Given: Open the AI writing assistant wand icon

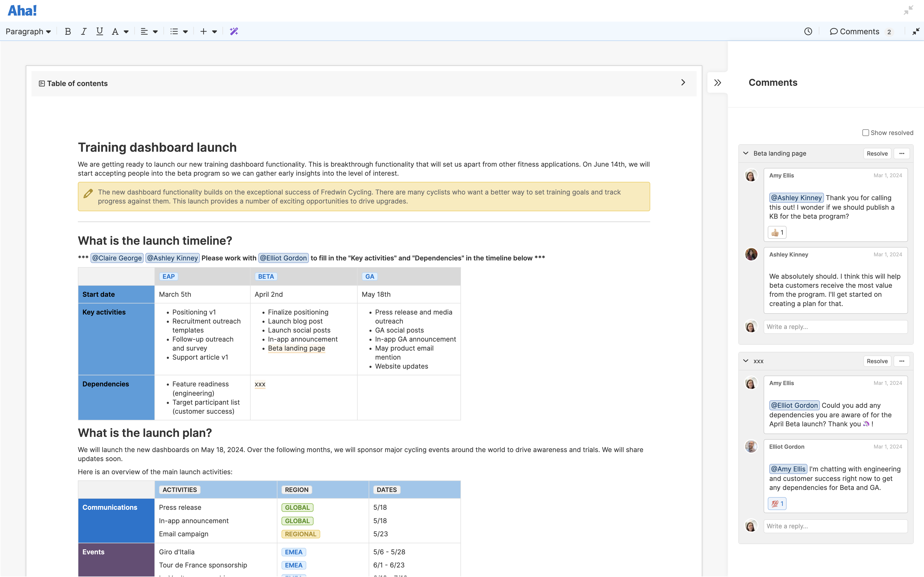Looking at the screenshot, I should pyautogui.click(x=234, y=31).
